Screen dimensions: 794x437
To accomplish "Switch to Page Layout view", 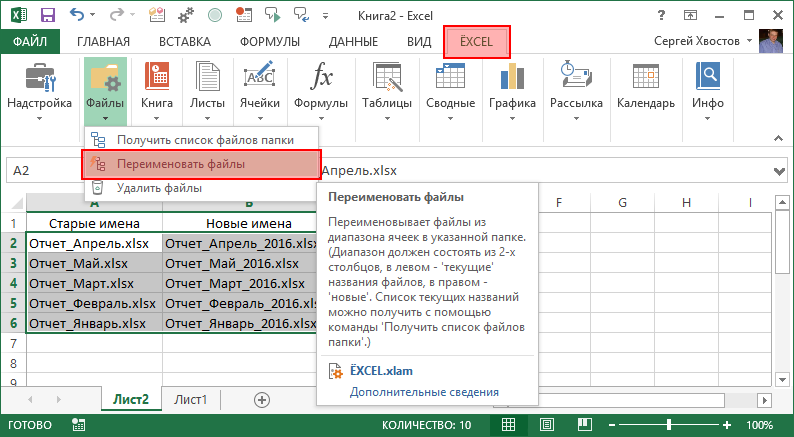I will [x=546, y=424].
